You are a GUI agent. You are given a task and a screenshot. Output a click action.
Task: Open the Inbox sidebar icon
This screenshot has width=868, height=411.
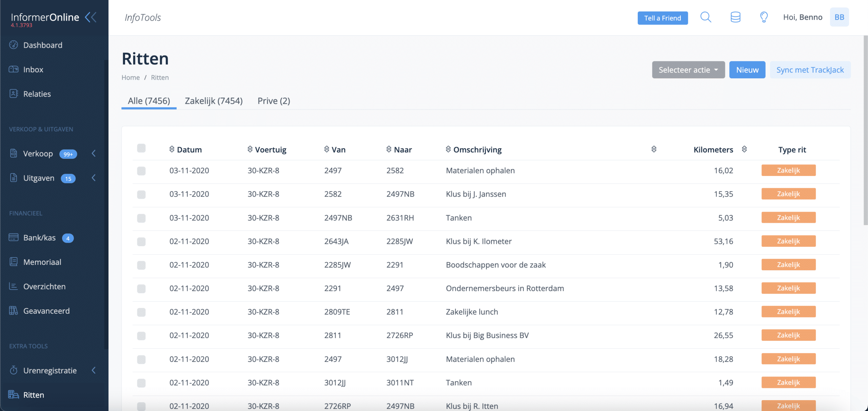[14, 69]
